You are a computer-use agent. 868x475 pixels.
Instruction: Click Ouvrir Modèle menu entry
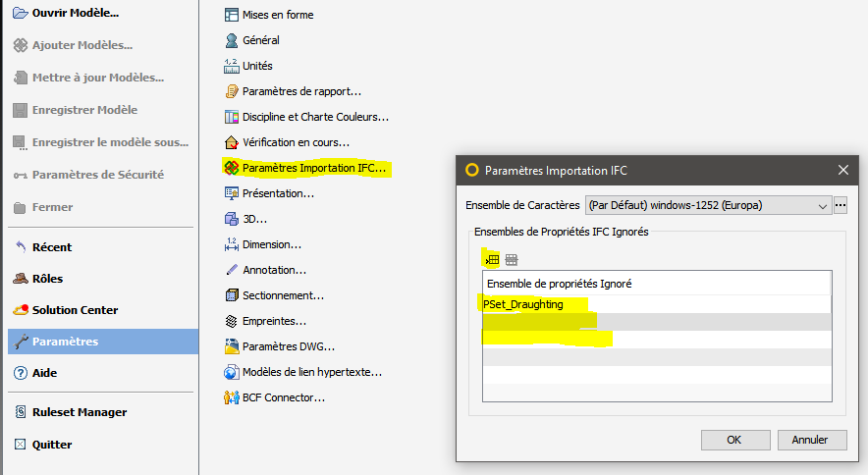tap(75, 13)
